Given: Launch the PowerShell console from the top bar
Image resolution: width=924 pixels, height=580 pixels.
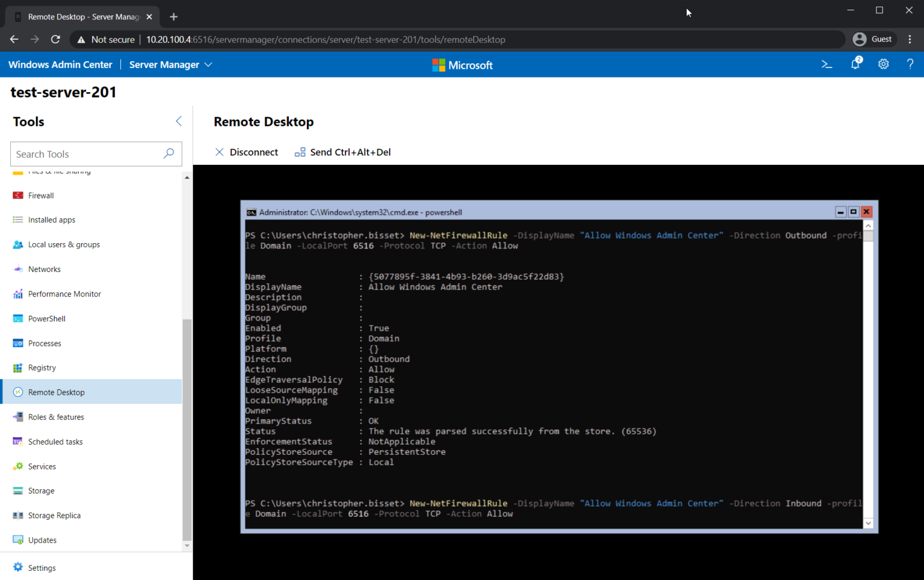Looking at the screenshot, I should (x=827, y=64).
